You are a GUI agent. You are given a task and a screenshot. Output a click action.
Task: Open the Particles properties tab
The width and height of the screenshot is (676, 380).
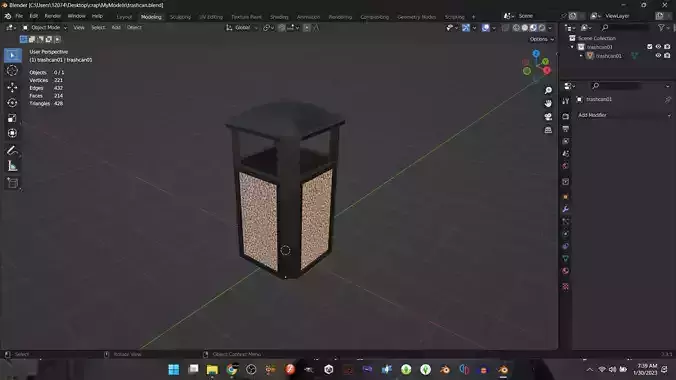point(566,221)
